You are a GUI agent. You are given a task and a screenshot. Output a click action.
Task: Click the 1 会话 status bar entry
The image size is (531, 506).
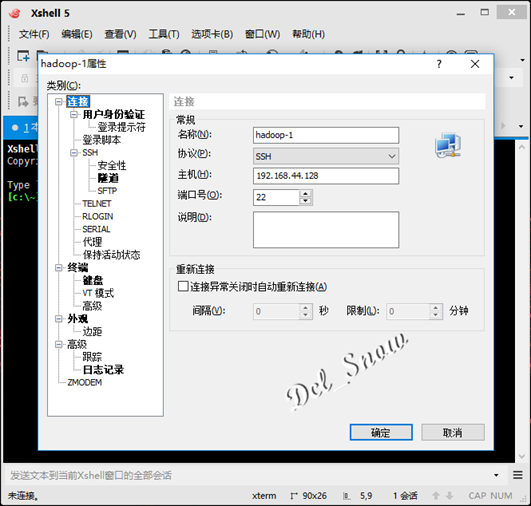point(405,496)
